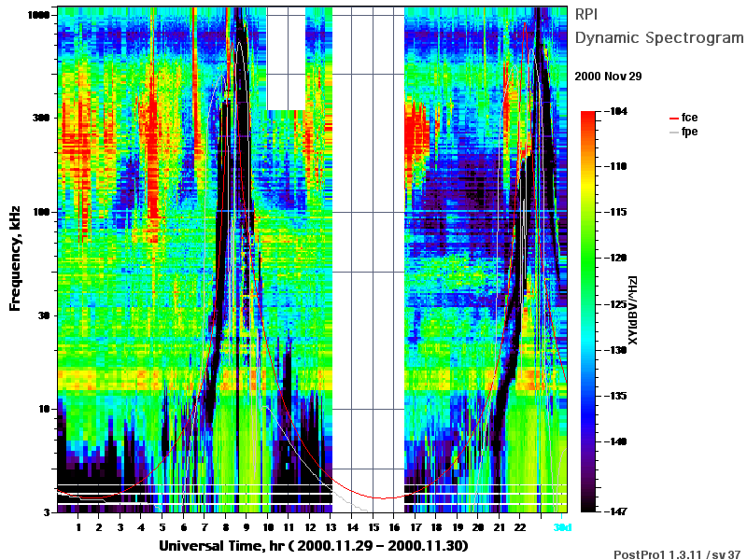747x560 pixels.
Task: Click the gray fpe legend marker
Action: point(673,132)
